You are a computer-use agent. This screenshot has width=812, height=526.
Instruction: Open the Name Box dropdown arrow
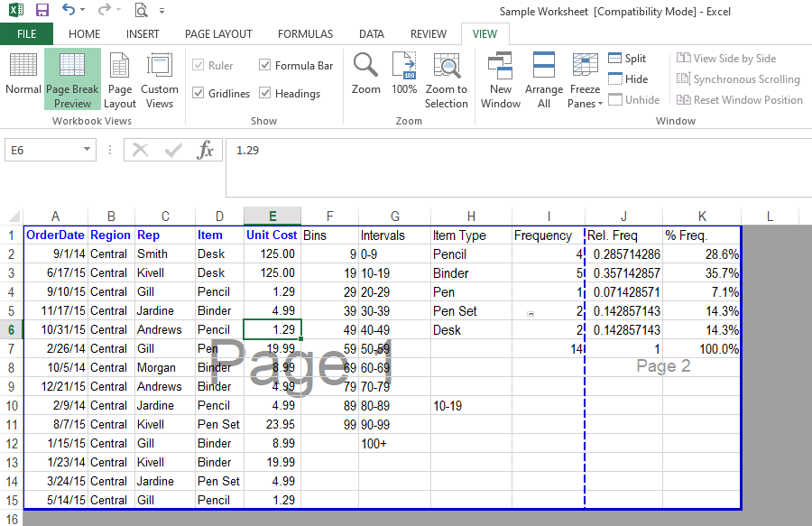tap(88, 150)
